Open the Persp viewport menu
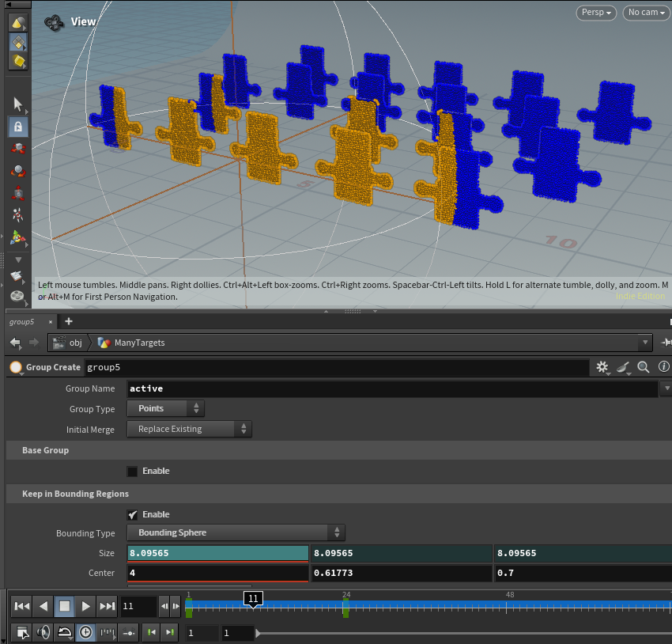Screen dimensions: 672x644 click(x=597, y=13)
